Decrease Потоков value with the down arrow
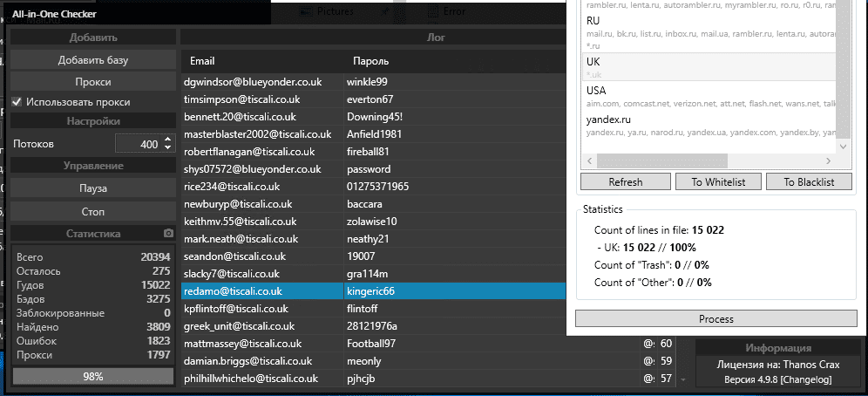Screen dimensions: 868x396 [168, 148]
